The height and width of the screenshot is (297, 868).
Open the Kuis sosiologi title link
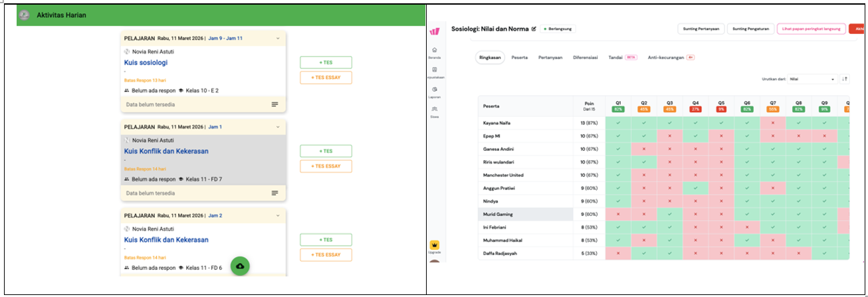pyautogui.click(x=146, y=62)
